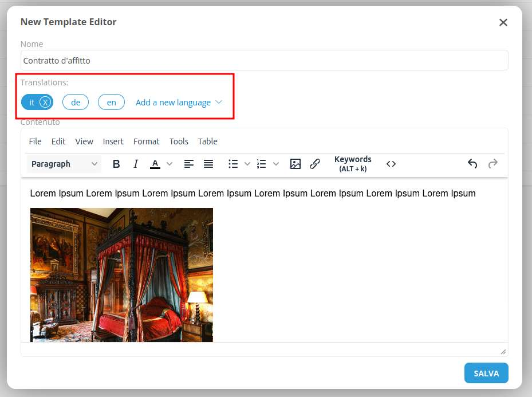Open the Keywords button (ALT + k)
The height and width of the screenshot is (397, 532).
353,164
